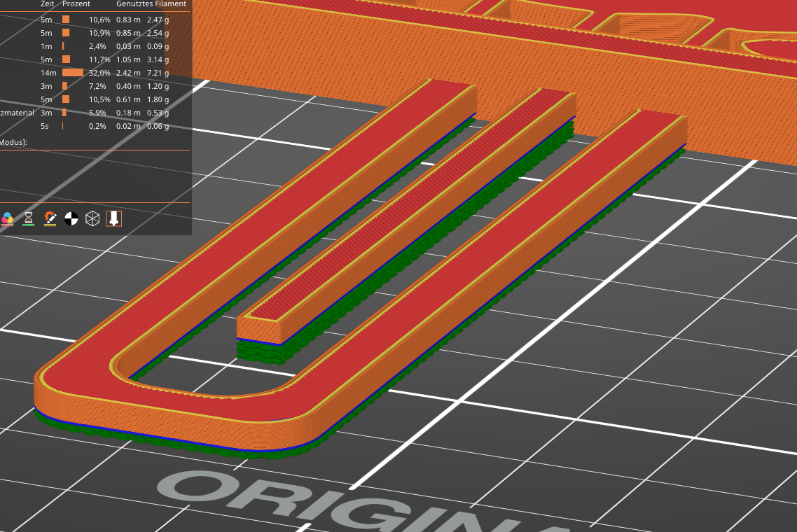Select the legend row showing 11,7%
The image size is (797, 532).
point(95,59)
